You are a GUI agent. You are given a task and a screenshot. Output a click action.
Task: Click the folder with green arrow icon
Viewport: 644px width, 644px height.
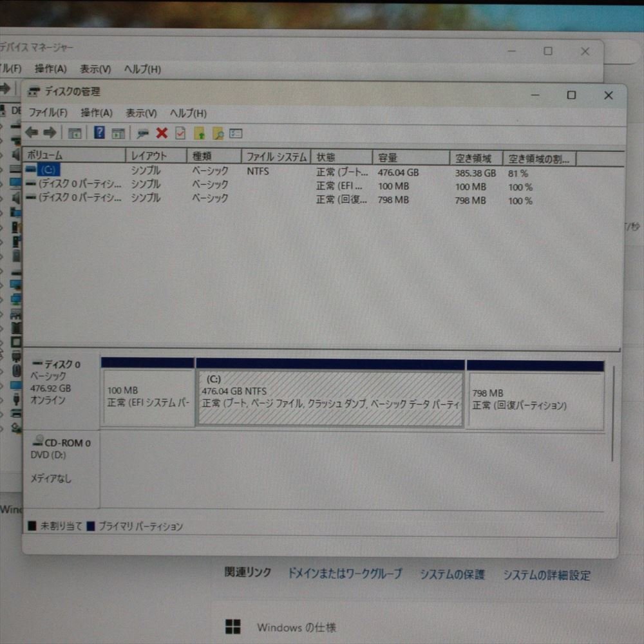pos(200,133)
